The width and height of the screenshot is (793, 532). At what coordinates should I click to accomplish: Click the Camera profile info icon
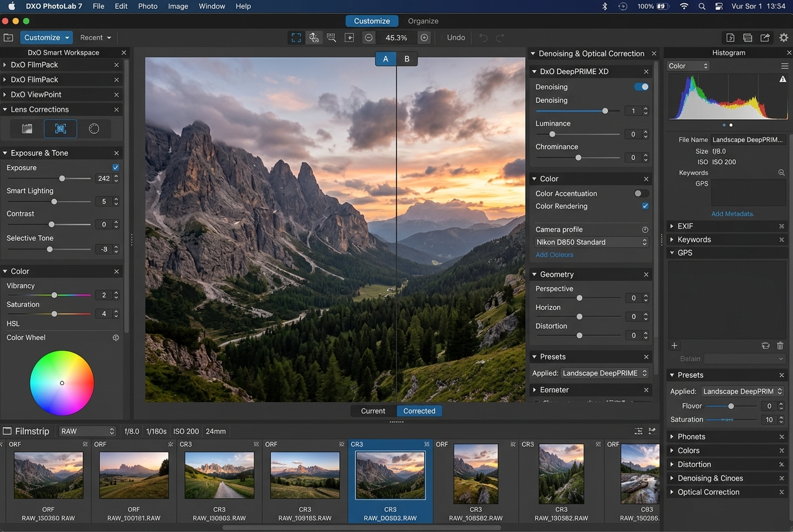(645, 230)
